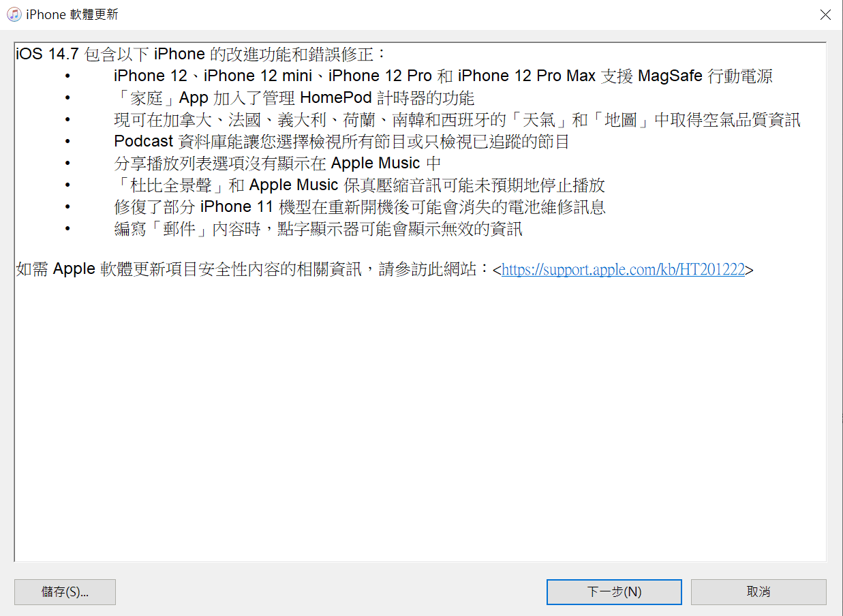Click the 點字顯示器 bullet line

(x=318, y=229)
